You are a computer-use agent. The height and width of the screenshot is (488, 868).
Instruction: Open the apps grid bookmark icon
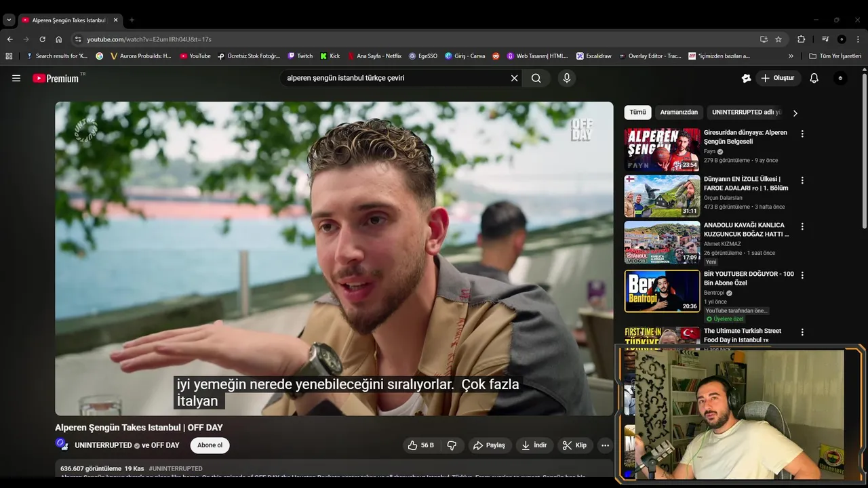[9, 56]
